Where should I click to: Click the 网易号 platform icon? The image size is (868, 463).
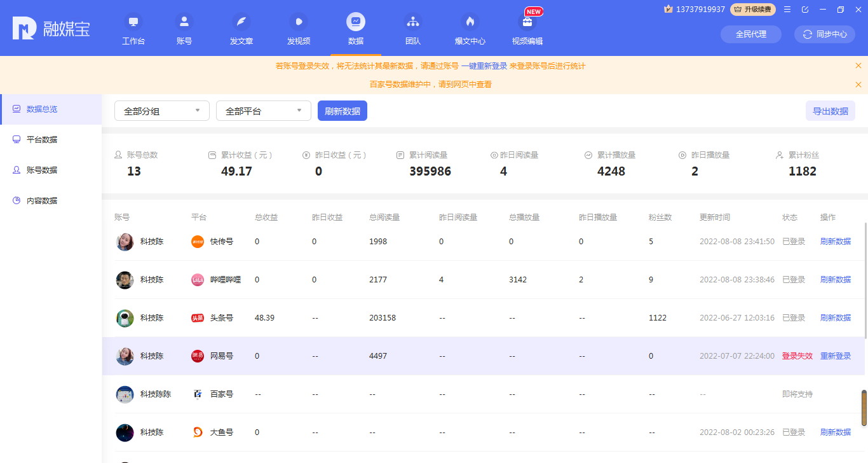[x=198, y=356]
